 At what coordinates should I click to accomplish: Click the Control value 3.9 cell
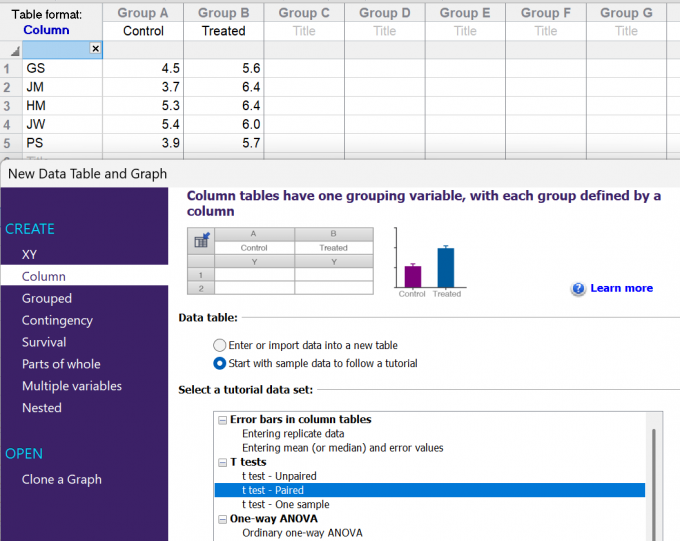coord(143,143)
